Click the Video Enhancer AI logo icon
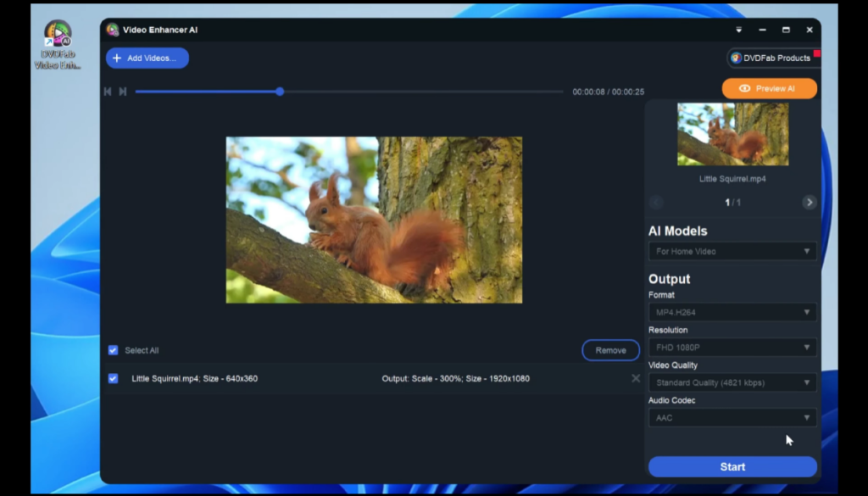 coord(112,29)
